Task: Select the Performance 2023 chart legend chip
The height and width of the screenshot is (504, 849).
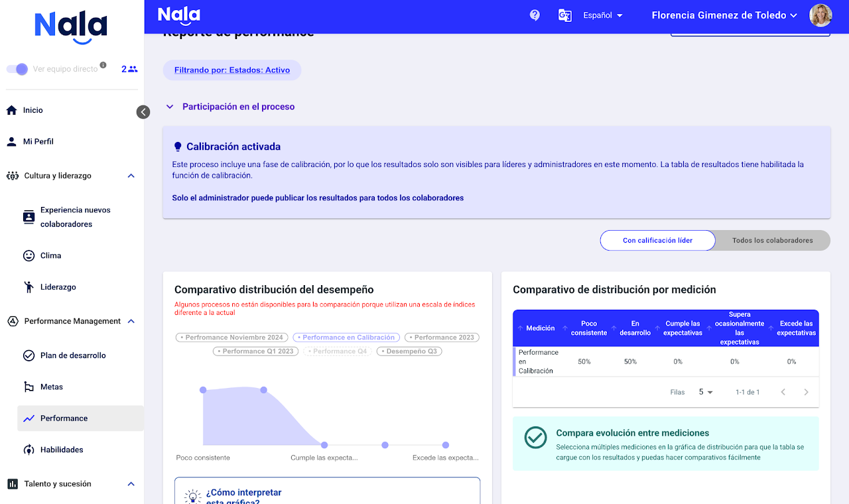Action: click(442, 338)
